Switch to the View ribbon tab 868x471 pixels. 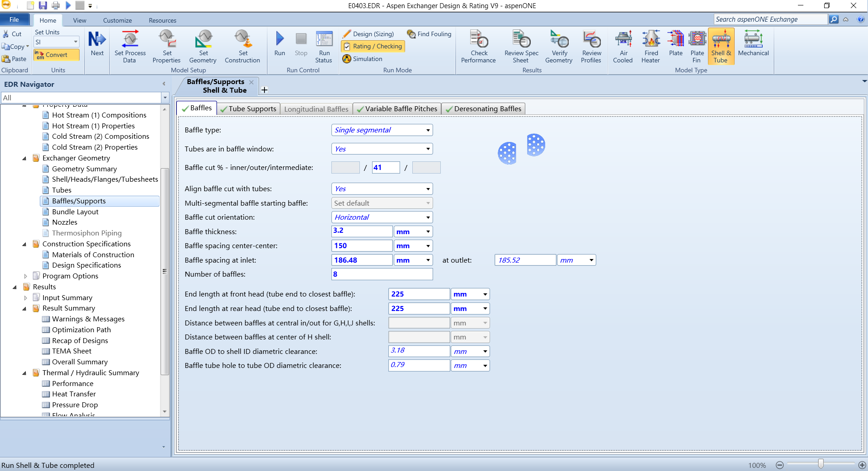click(x=80, y=20)
